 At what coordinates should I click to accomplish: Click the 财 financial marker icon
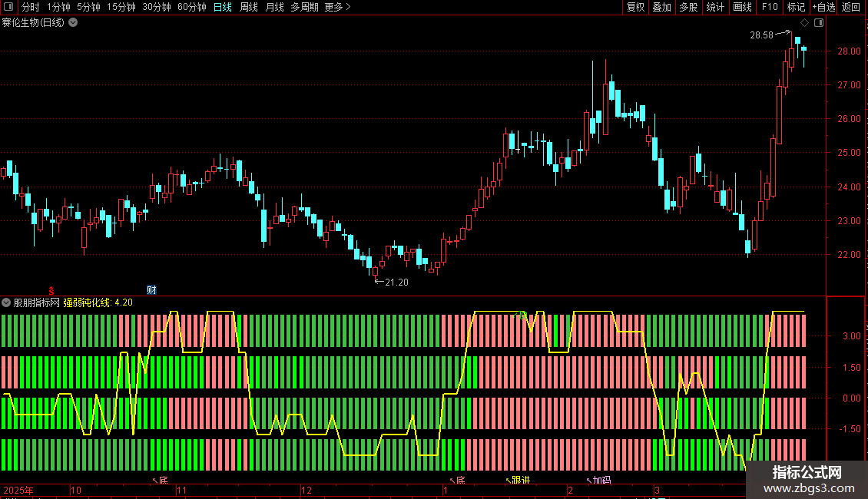pyautogui.click(x=151, y=290)
